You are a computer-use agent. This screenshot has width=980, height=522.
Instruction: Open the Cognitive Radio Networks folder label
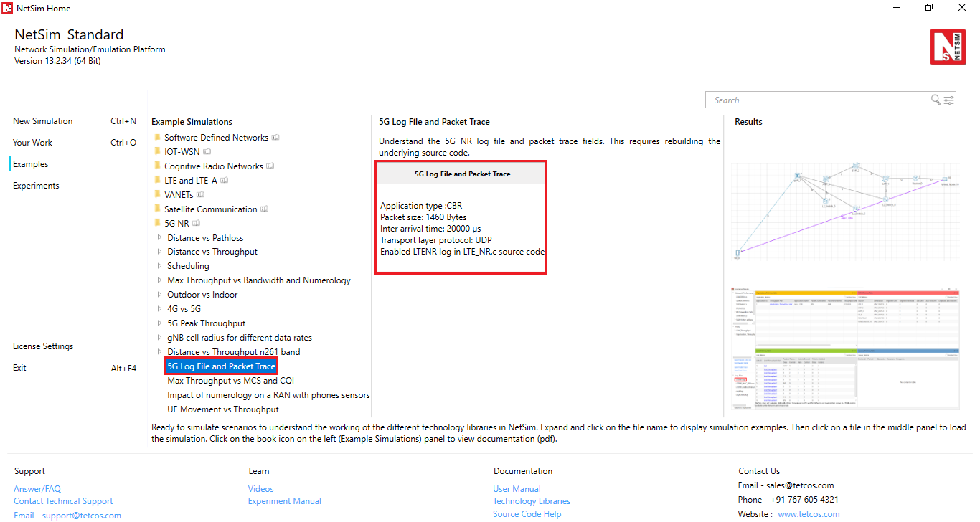tap(214, 166)
